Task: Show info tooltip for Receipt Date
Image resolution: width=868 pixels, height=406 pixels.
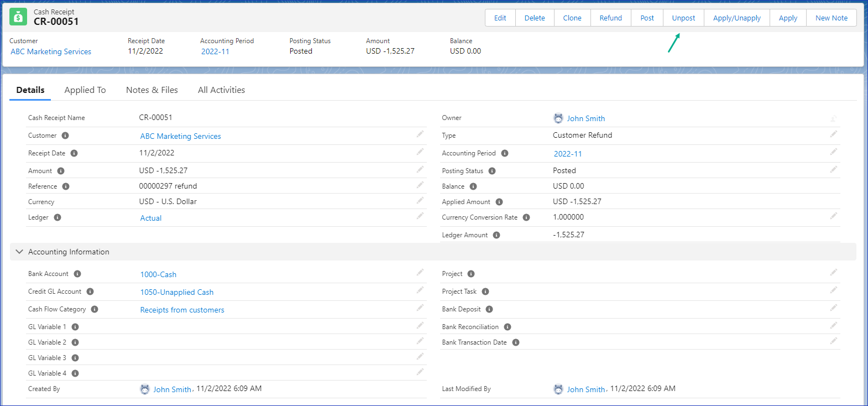Action: tap(74, 153)
